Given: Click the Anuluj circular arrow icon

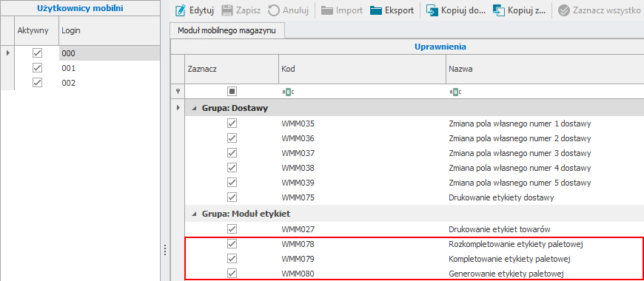Looking at the screenshot, I should click(x=274, y=10).
